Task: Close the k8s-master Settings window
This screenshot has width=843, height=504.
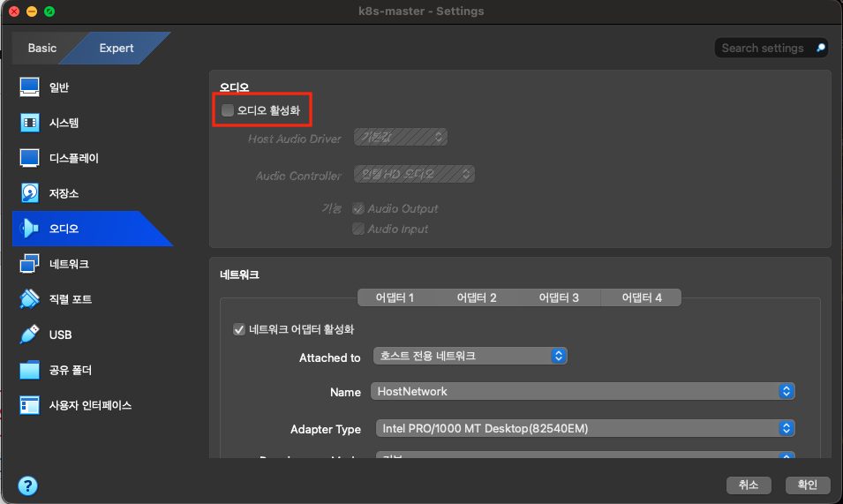Action: tap(14, 11)
